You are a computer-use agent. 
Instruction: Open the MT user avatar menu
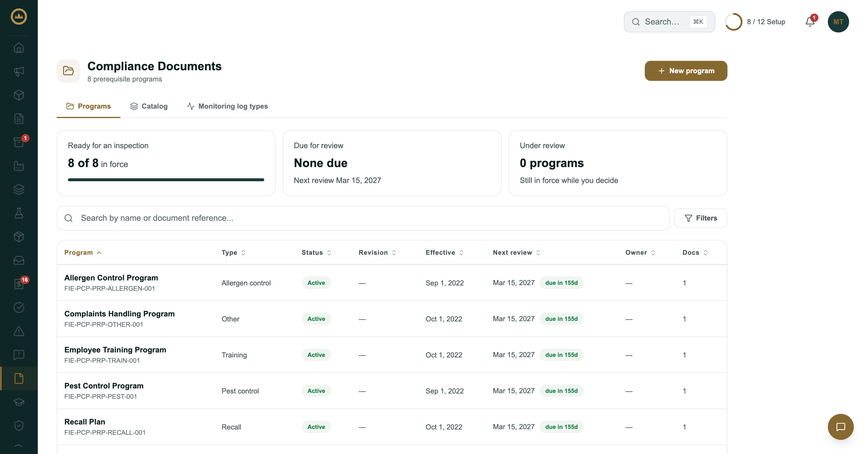[838, 22]
